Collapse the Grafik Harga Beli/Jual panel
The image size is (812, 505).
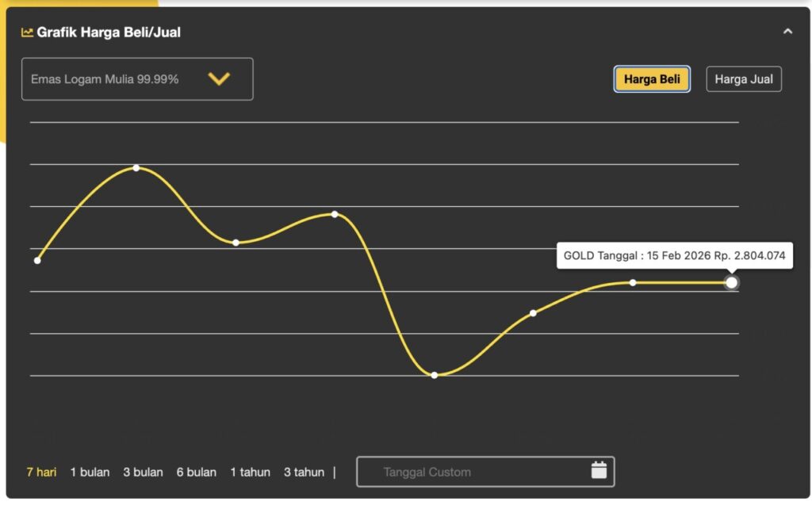click(x=787, y=32)
